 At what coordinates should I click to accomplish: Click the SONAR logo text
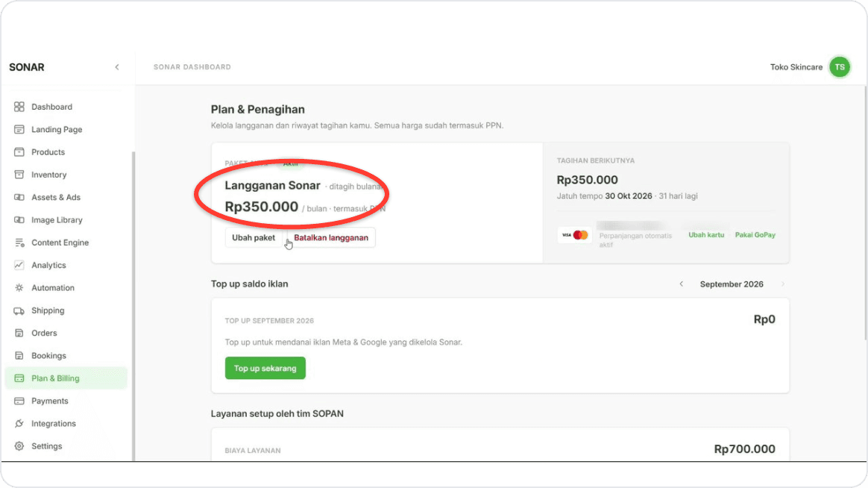coord(27,67)
